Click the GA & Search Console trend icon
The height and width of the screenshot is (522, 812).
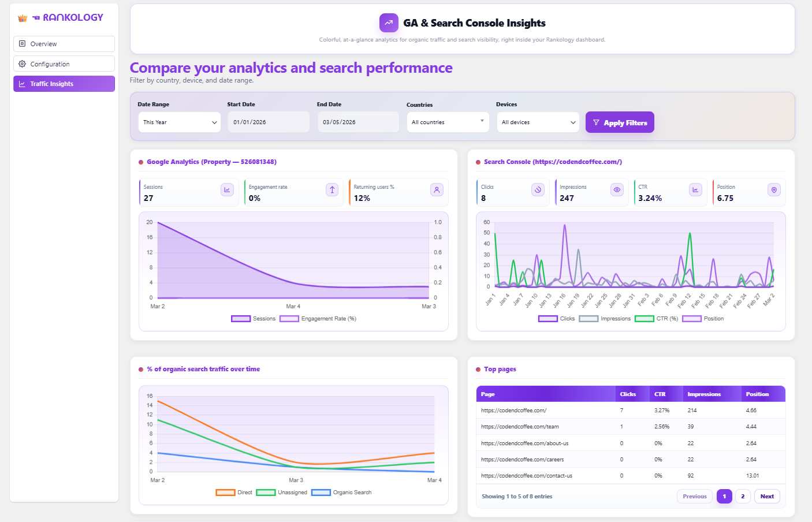389,23
